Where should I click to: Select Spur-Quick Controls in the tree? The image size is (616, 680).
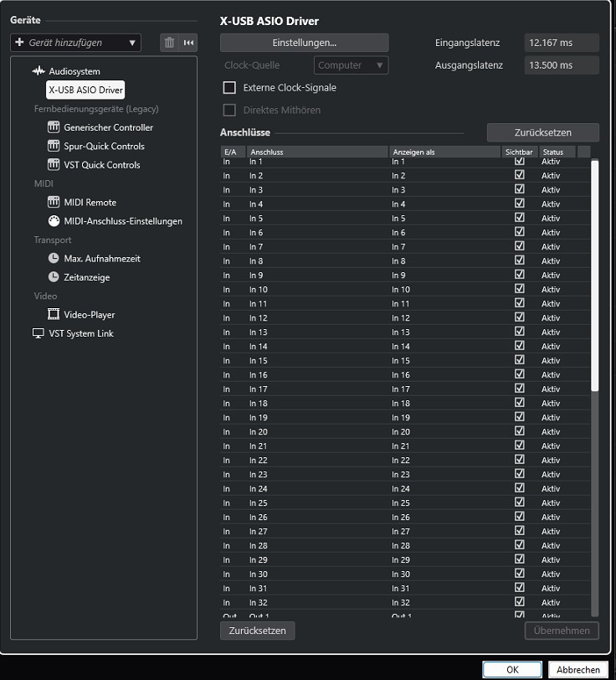[104, 147]
